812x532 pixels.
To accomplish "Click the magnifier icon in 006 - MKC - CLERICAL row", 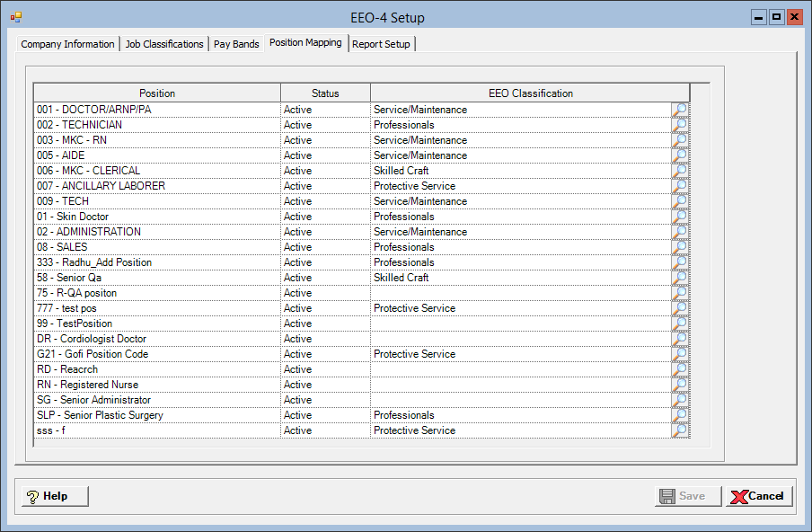I will [680, 171].
